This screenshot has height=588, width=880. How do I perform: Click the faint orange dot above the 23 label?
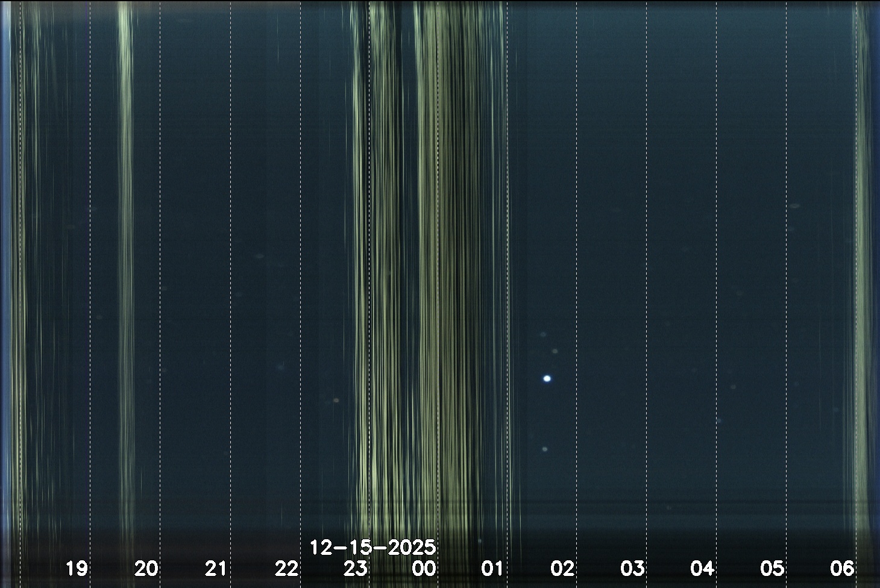point(336,400)
